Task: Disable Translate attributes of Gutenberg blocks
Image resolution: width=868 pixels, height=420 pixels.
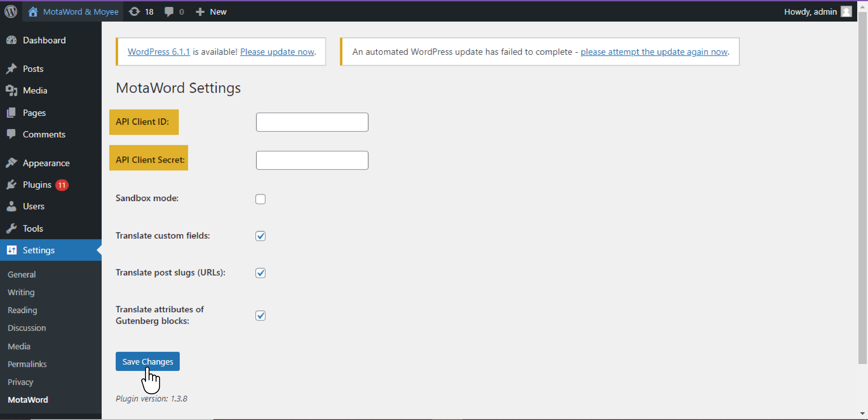Action: click(x=260, y=315)
